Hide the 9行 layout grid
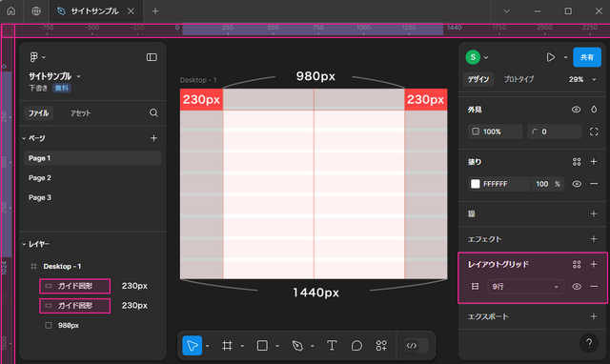610x364 pixels. click(x=577, y=287)
